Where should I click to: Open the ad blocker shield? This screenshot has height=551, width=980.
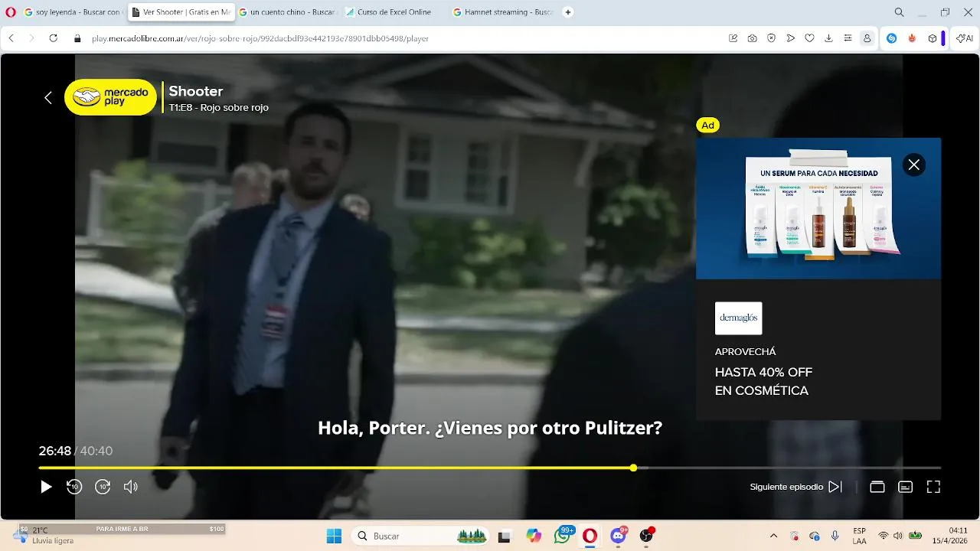(x=772, y=38)
